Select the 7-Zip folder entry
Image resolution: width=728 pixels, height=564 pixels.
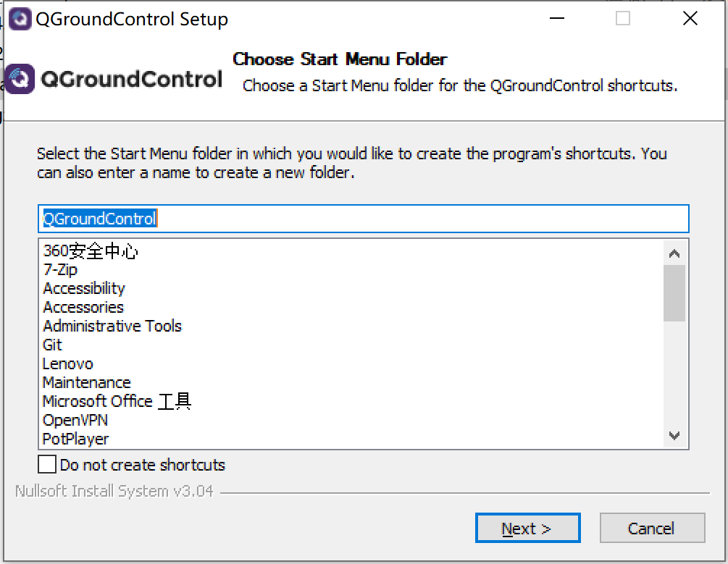point(60,270)
